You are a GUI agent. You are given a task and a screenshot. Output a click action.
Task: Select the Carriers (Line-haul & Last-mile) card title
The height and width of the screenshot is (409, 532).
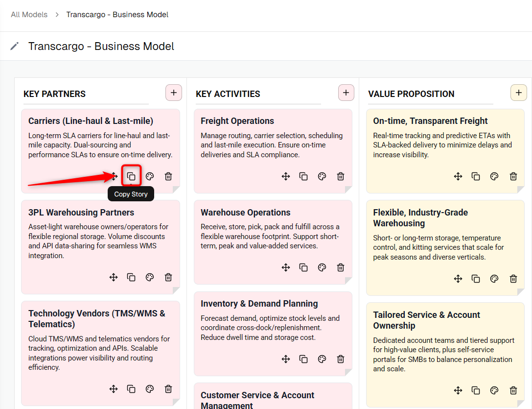pos(91,121)
